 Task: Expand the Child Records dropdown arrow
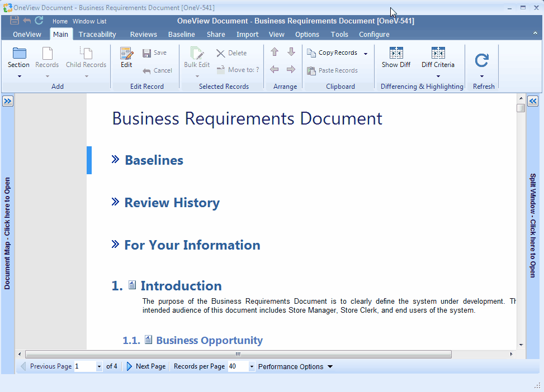click(87, 77)
